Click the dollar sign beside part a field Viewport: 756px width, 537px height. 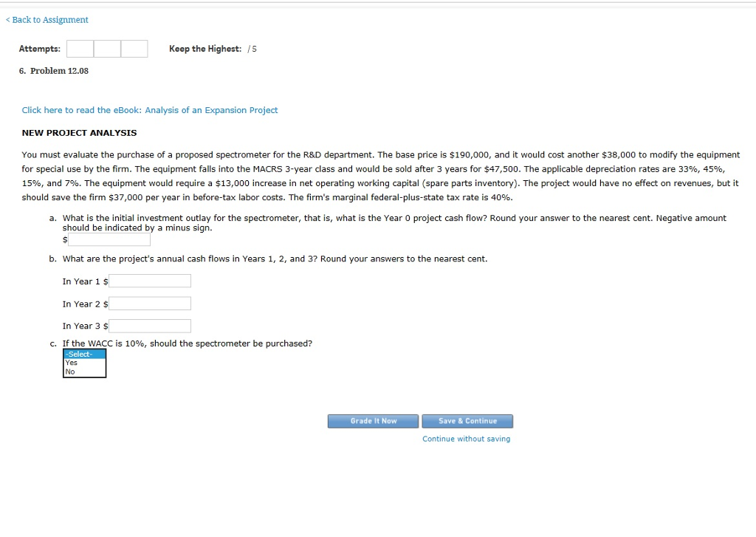(x=64, y=239)
